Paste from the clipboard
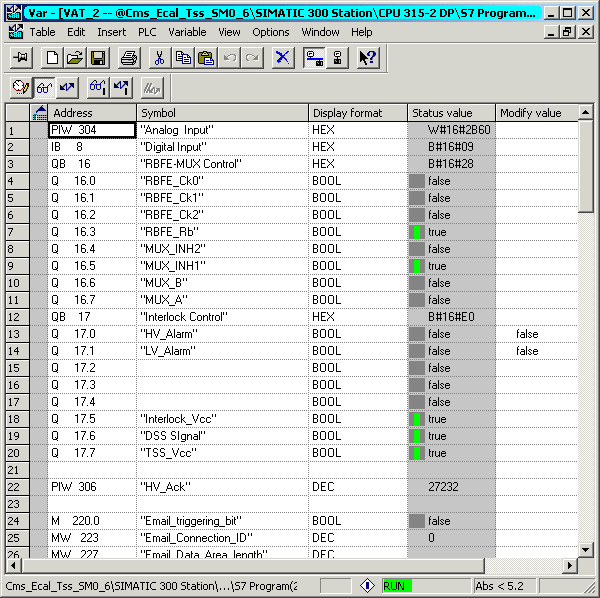Image resolution: width=600 pixels, height=598 pixels. point(206,58)
